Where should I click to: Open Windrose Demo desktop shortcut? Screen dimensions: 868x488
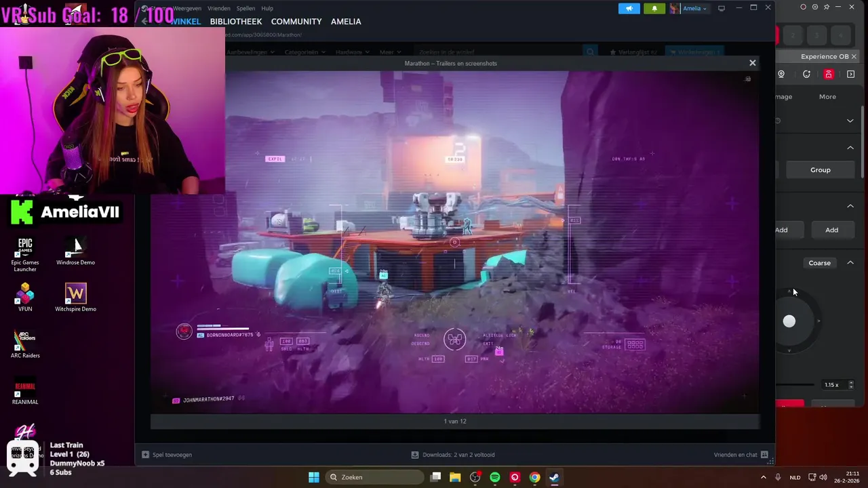[75, 251]
